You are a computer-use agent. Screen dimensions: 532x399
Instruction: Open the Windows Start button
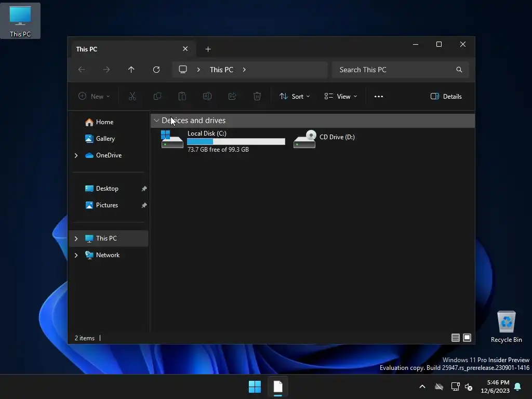pos(255,387)
